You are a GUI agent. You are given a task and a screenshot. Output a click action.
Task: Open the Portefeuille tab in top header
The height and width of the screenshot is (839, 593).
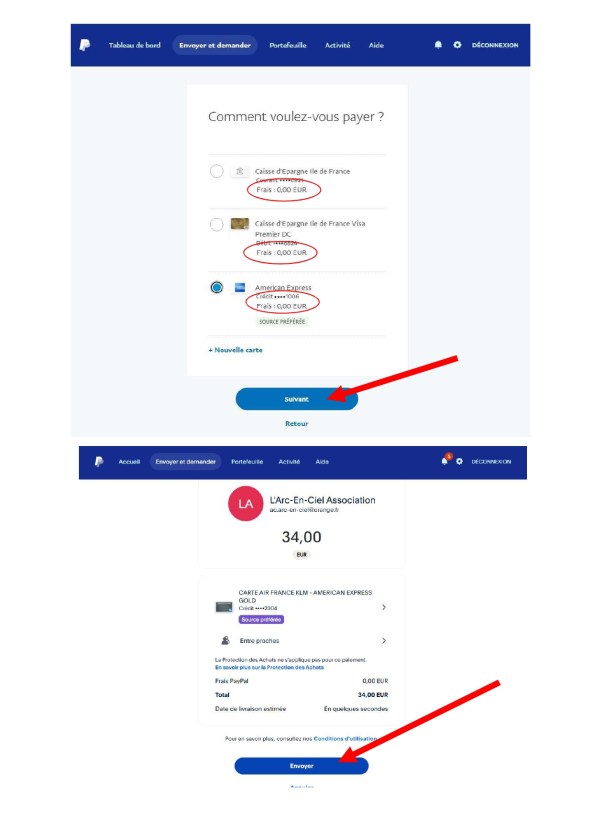(288, 45)
